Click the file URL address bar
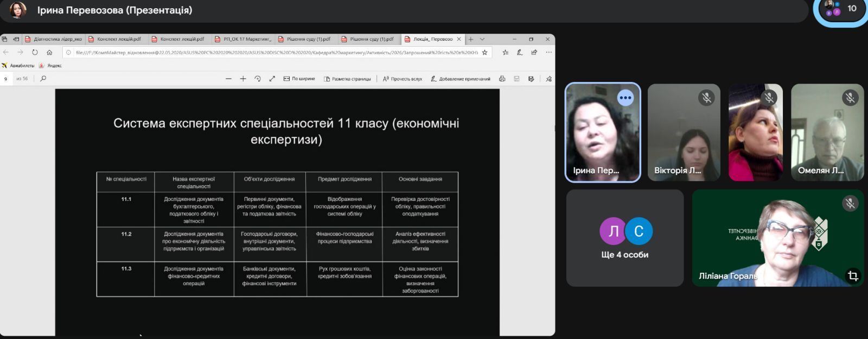Screen dimensions: 868x339 point(277,53)
